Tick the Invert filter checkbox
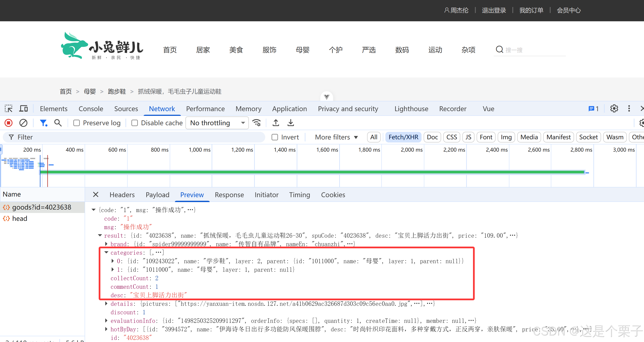 pos(275,137)
